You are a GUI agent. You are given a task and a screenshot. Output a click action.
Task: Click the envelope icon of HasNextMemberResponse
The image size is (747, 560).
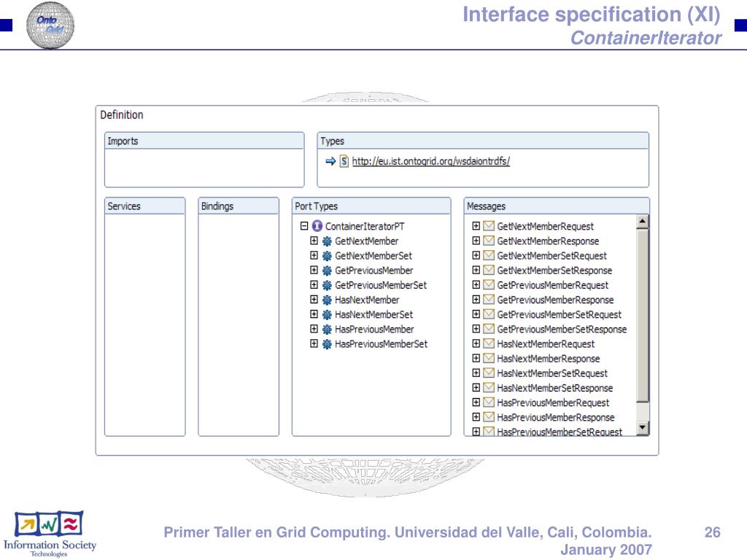(489, 359)
